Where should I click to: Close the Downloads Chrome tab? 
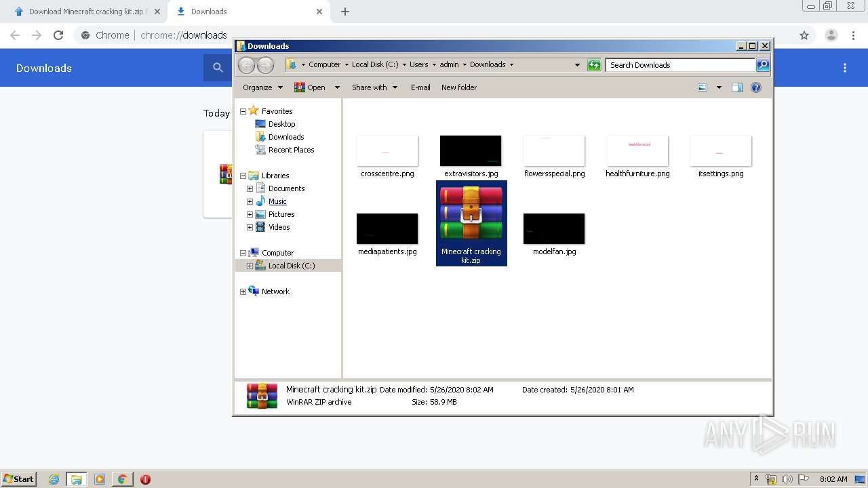(319, 12)
